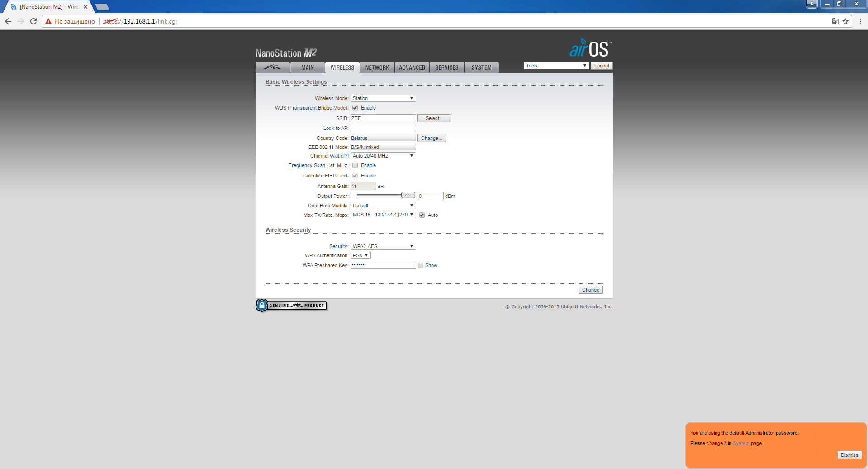Click the Output Power slider handle
868x469 pixels.
click(408, 195)
